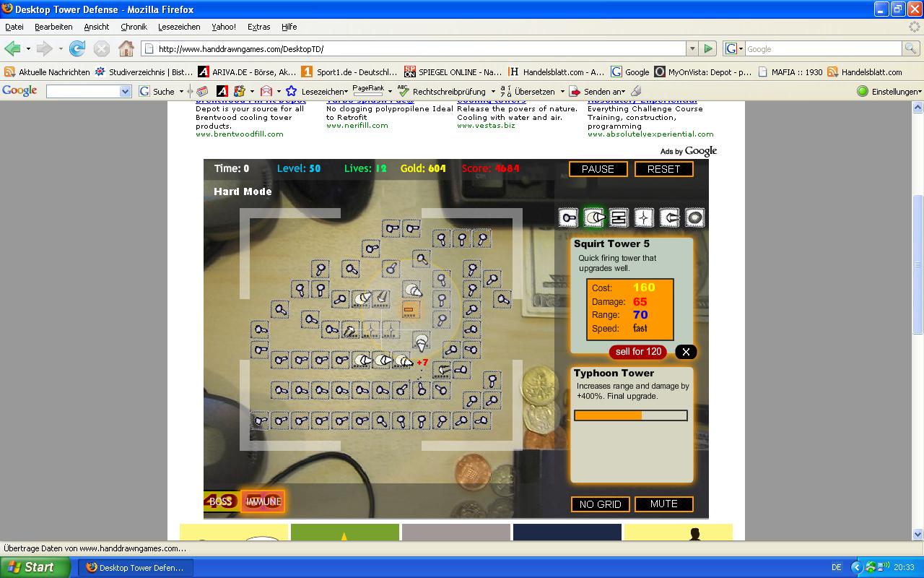The image size is (924, 578).
Task: Click the Typhoon Tower upgrade progress bar
Action: (631, 415)
